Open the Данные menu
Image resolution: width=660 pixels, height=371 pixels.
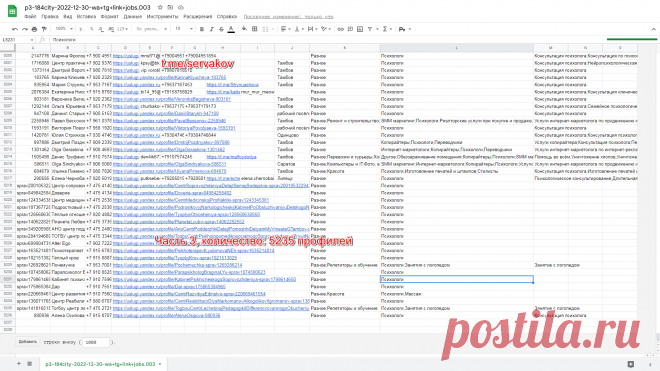[x=133, y=17]
